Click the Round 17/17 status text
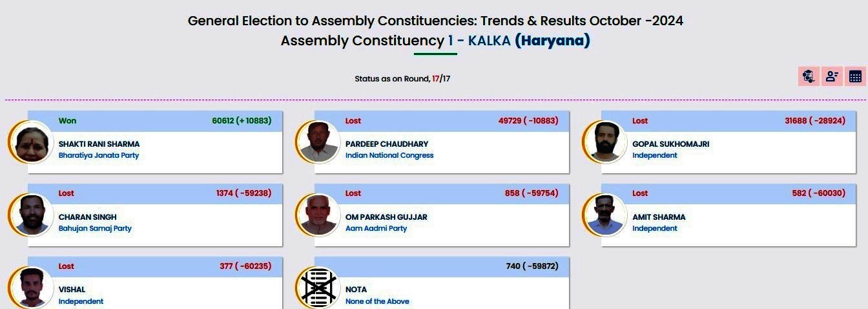868x309 pixels. [402, 79]
